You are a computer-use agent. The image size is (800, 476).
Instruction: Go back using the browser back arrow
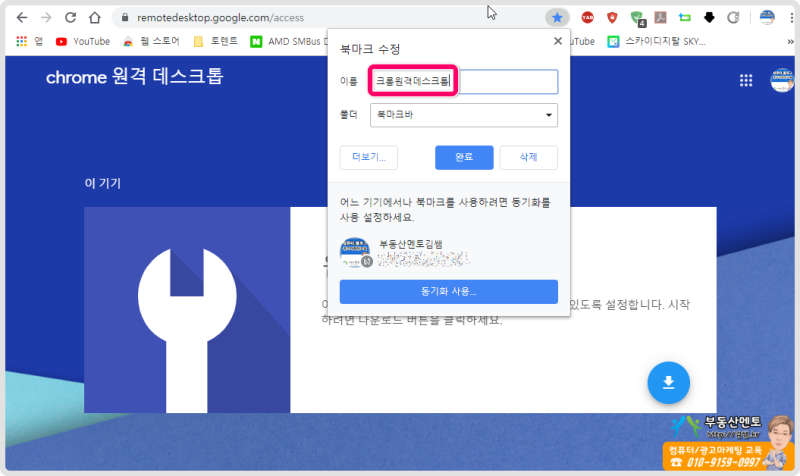click(21, 18)
